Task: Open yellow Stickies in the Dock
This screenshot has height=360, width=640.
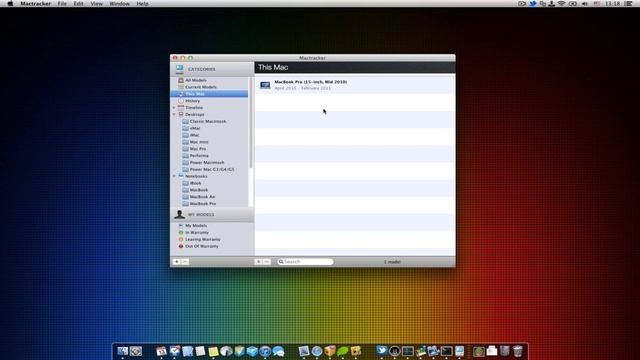Action: click(213, 351)
